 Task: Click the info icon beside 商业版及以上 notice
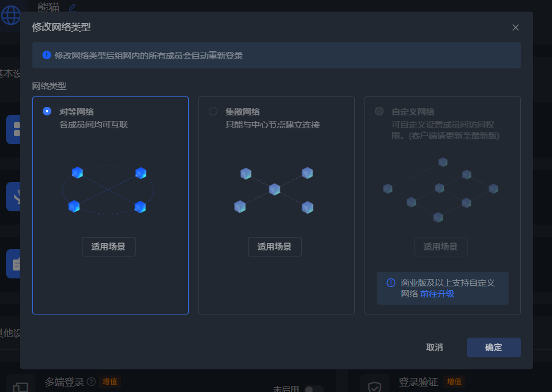click(x=391, y=283)
